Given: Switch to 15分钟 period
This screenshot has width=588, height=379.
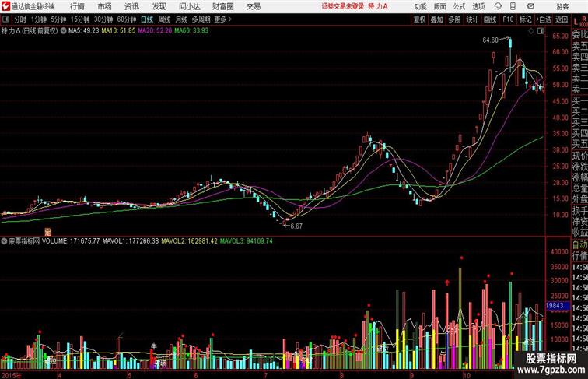Looking at the screenshot, I should (80, 19).
